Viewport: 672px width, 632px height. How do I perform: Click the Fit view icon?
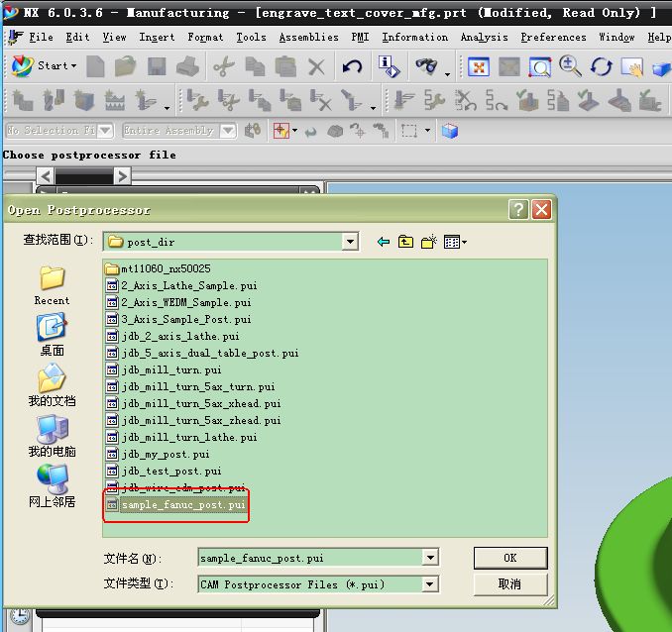(479, 66)
